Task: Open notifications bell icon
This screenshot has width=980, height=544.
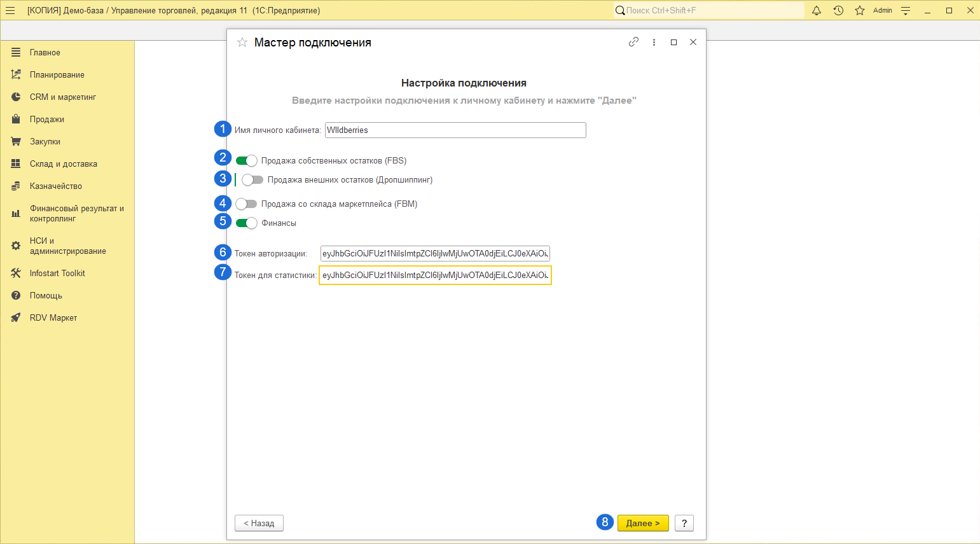Action: [x=817, y=10]
